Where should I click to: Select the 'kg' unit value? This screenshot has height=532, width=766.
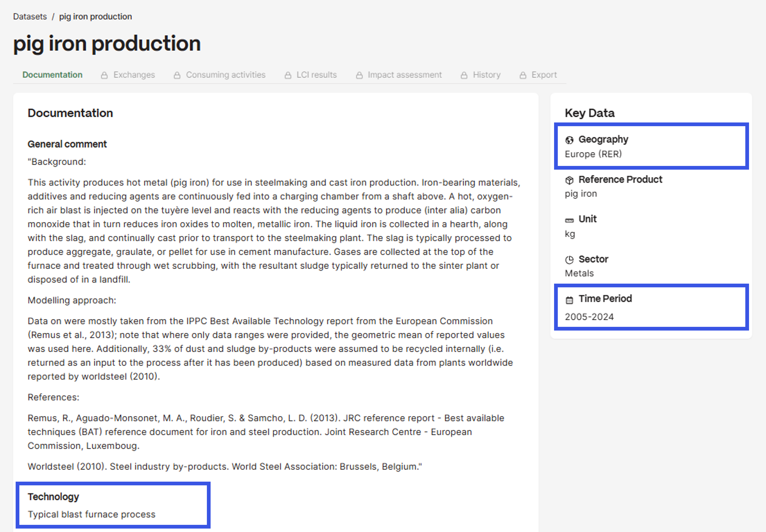tap(570, 234)
